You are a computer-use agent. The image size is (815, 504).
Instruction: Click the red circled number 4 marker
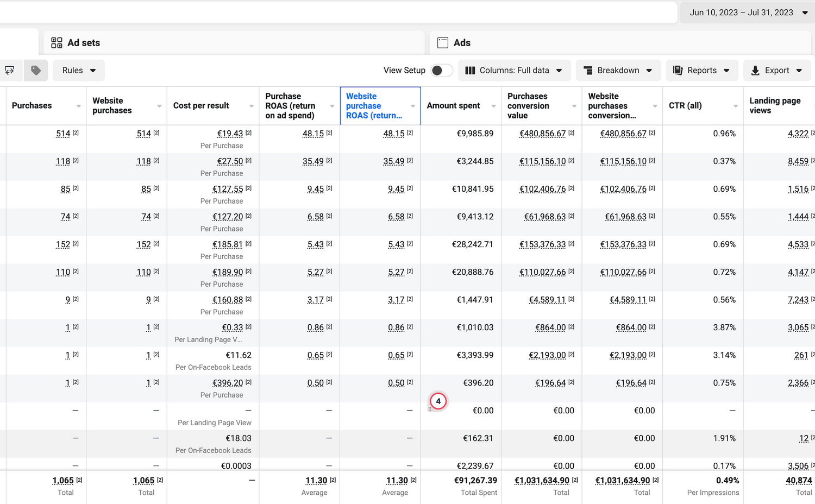click(x=438, y=401)
